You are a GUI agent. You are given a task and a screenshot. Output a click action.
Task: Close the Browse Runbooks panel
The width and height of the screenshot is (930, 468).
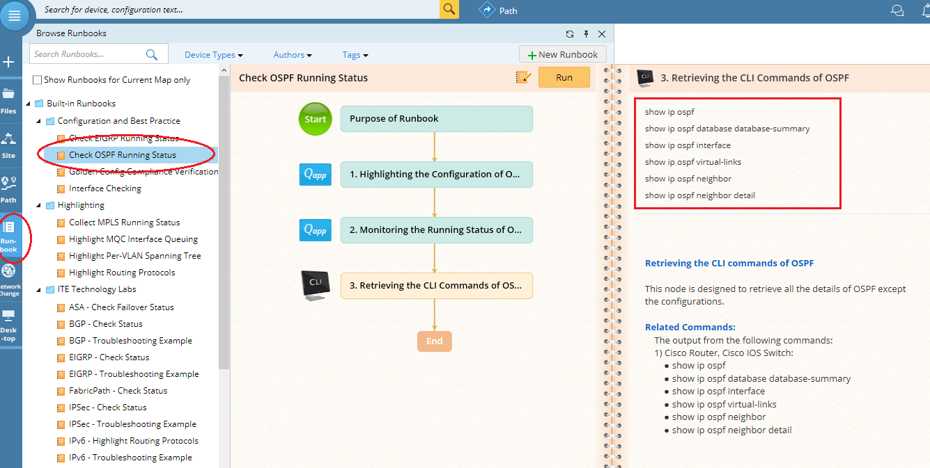(x=601, y=34)
